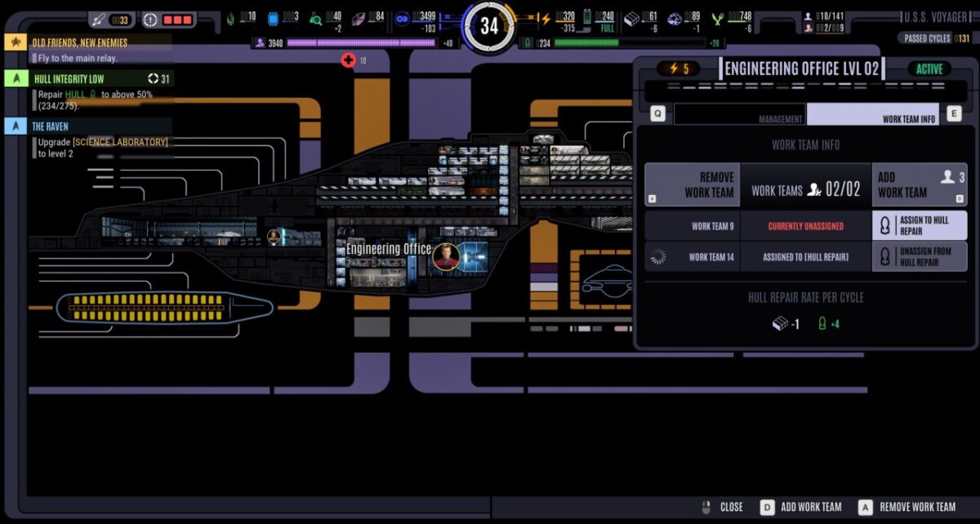Click the green battery storage icon
The width and height of the screenshot is (980, 524).
586,19
